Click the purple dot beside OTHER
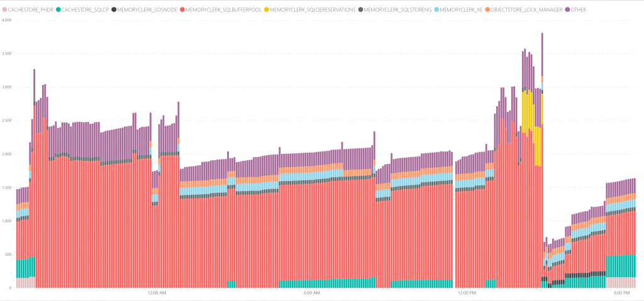 568,9
